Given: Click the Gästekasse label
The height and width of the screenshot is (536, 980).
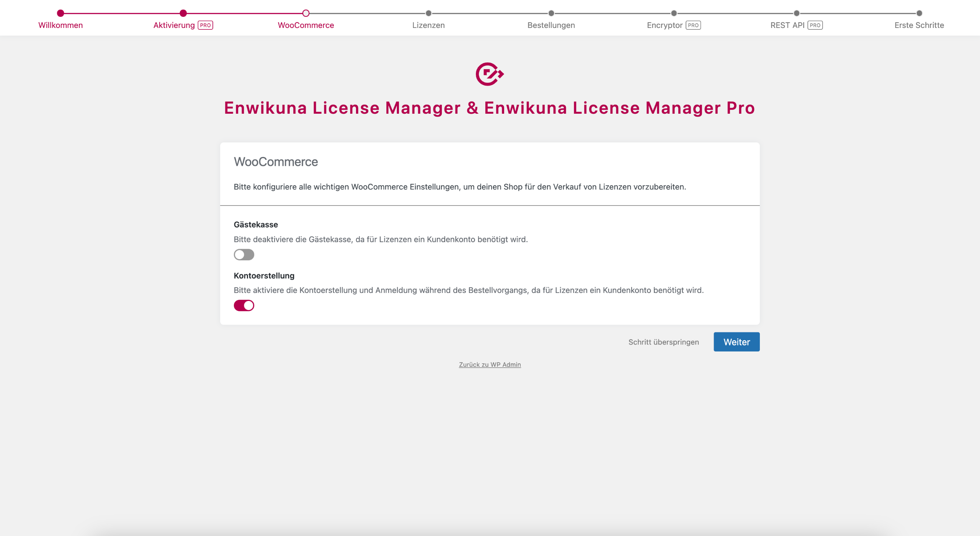Looking at the screenshot, I should pos(256,224).
